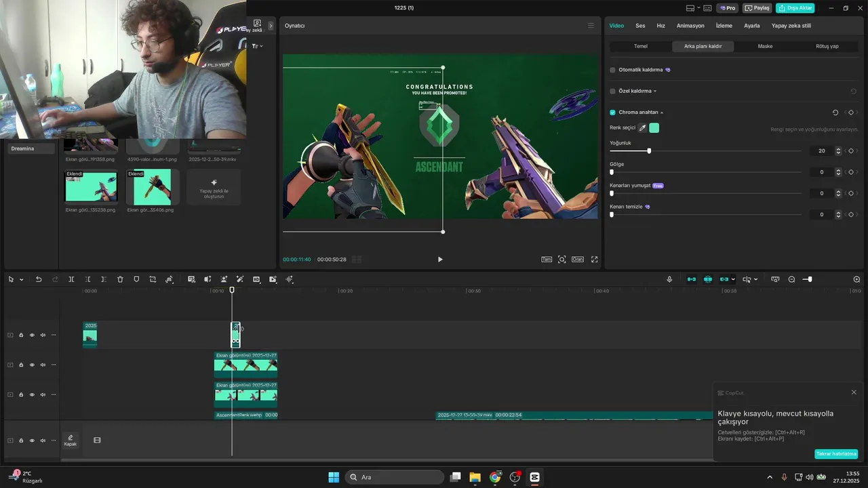Click the undo arrow in timeline toolbar
The width and height of the screenshot is (868, 488).
tap(39, 279)
